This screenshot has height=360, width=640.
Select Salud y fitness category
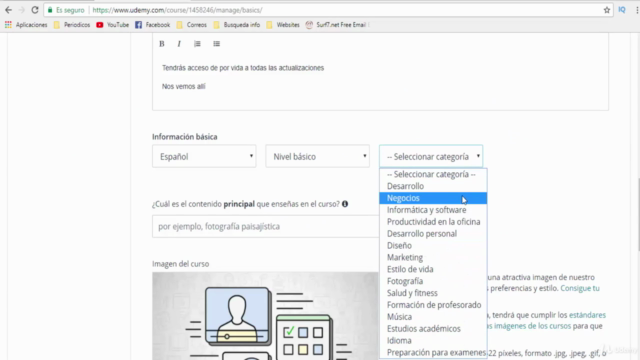[x=433, y=293]
